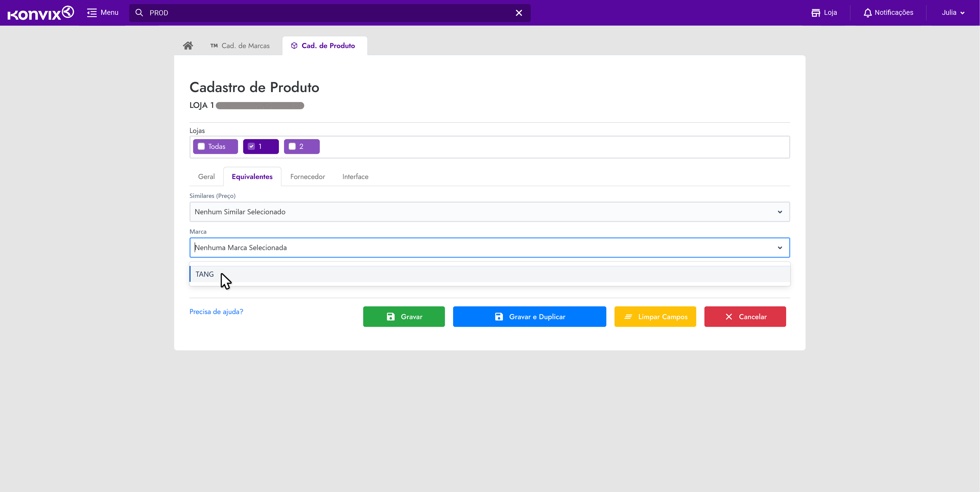The image size is (980, 492).
Task: Click the Loja store icon
Action: click(815, 13)
